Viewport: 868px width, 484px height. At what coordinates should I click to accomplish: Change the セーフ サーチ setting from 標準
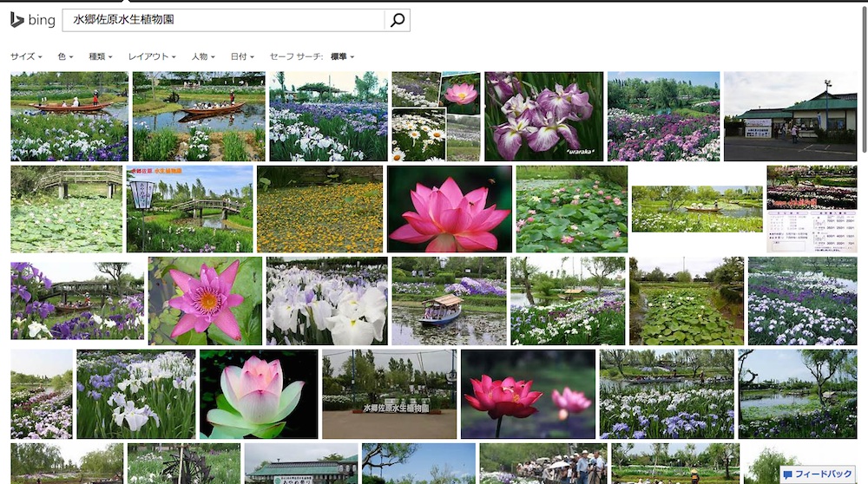coord(342,56)
